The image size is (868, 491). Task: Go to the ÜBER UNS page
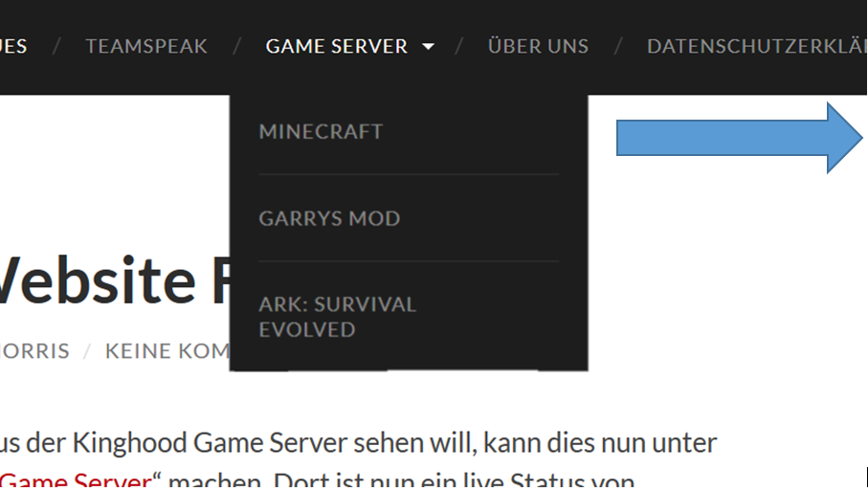point(538,46)
